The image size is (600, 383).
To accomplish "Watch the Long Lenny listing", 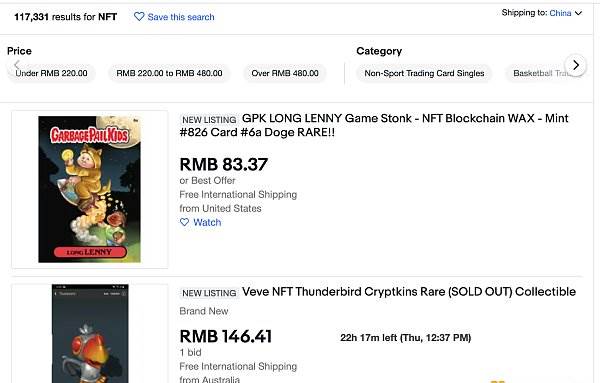I will point(201,222).
